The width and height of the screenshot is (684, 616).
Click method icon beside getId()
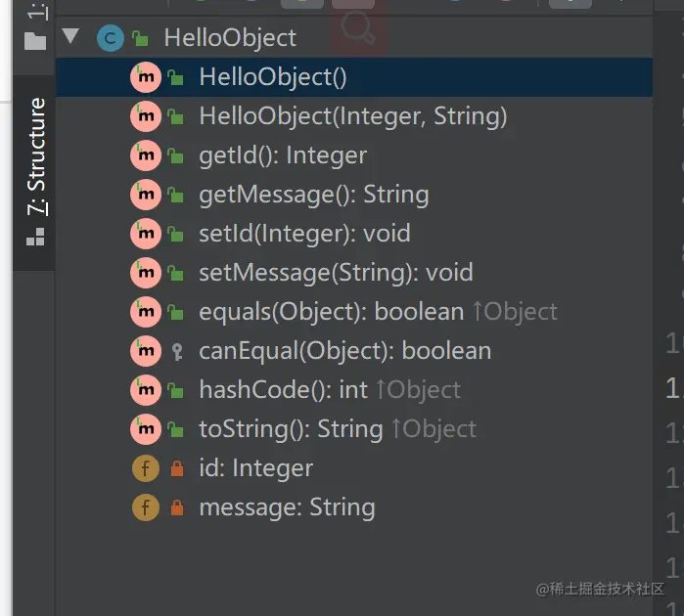(145, 155)
